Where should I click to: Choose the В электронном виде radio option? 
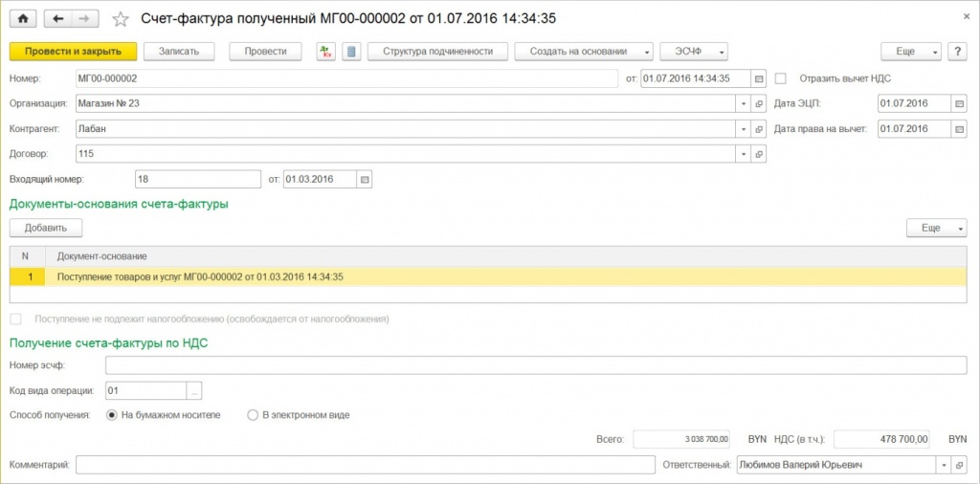click(x=253, y=415)
